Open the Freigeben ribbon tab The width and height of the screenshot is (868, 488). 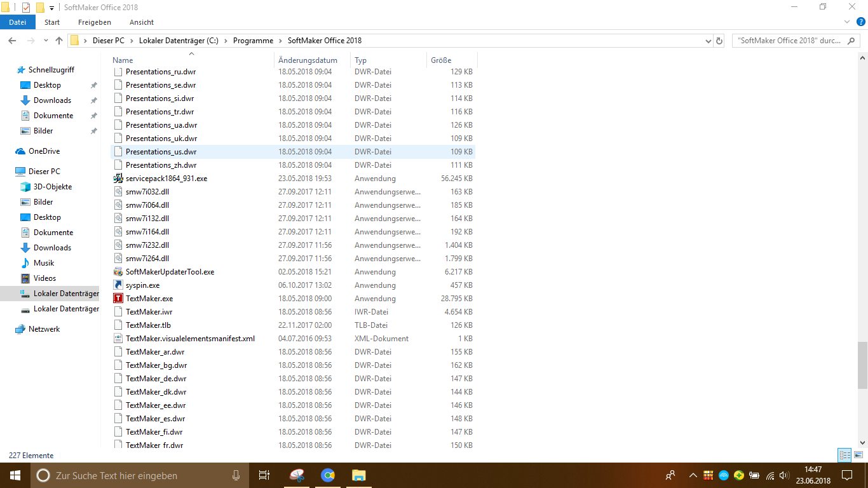coord(95,22)
